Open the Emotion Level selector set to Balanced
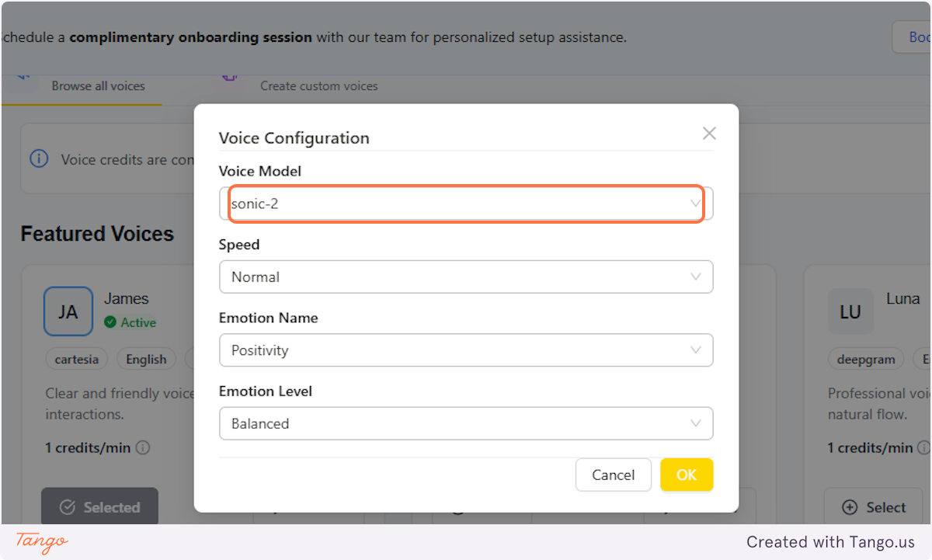The width and height of the screenshot is (932, 560). tap(466, 423)
